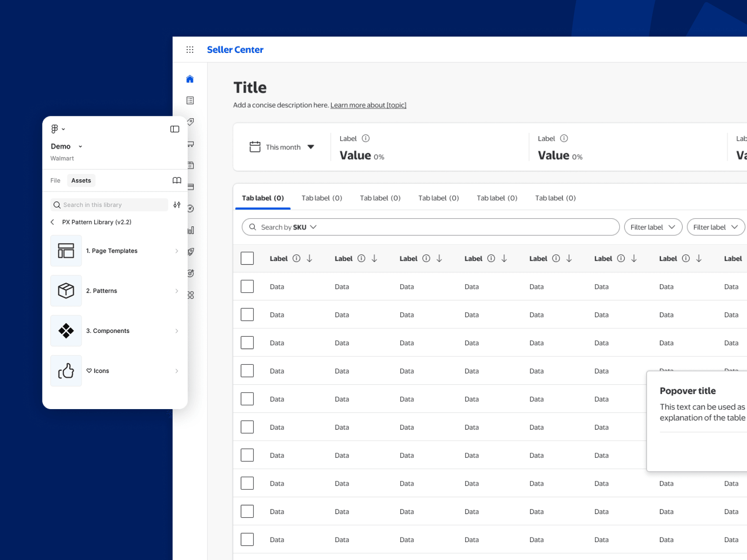Click the Patterns cube thumbnail
747x560 pixels.
(x=66, y=290)
